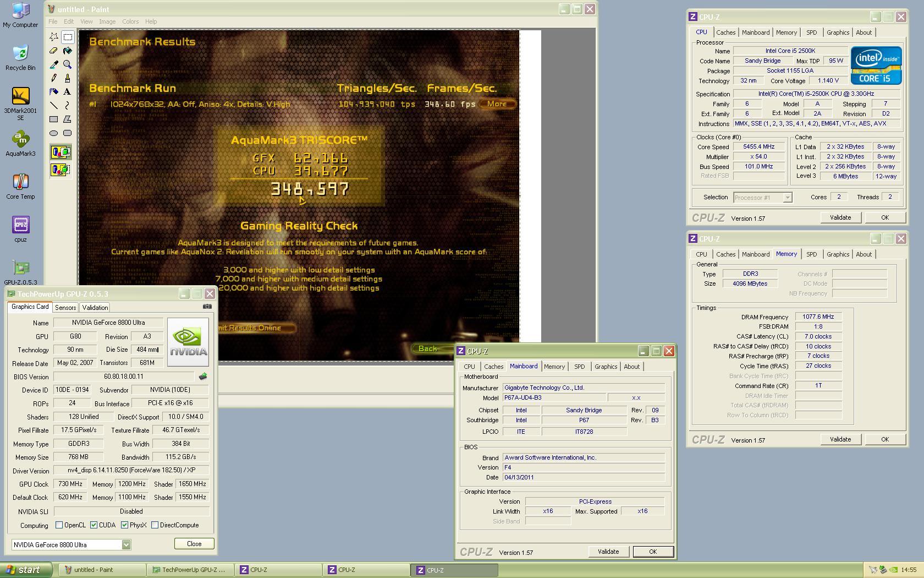
Task: Click OK in the Memory CPU-Z window
Action: pos(885,439)
